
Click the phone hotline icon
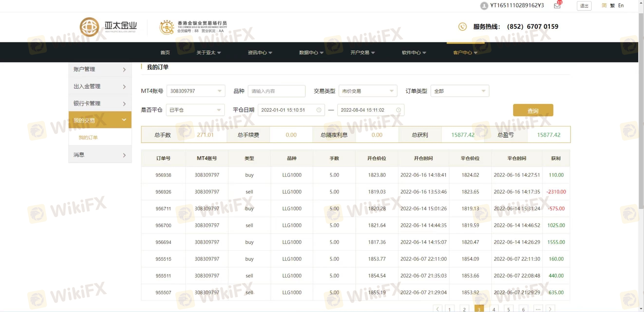(x=462, y=27)
